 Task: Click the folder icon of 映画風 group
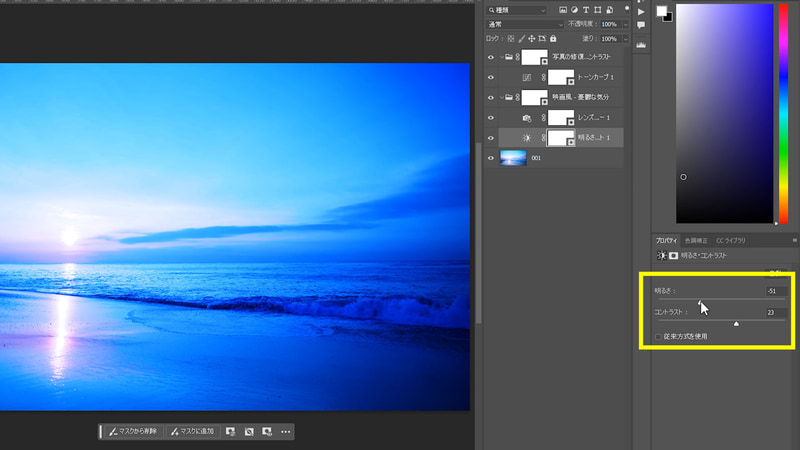pos(509,97)
